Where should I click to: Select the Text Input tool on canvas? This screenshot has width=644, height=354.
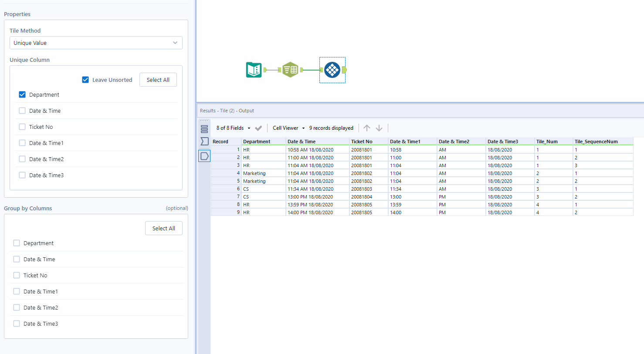[x=290, y=70]
